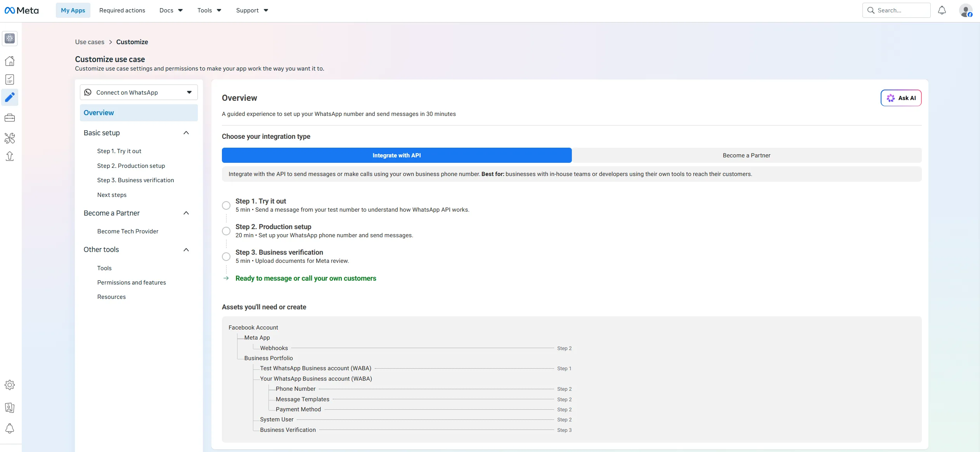Open app settings gear in sidebar
Screen dimensions: 980x452
point(10,385)
